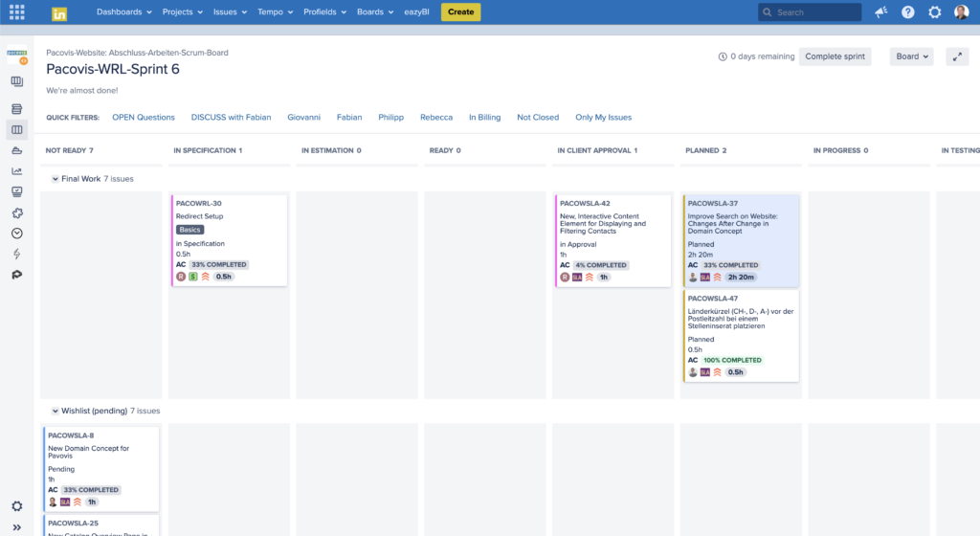The image size is (980, 536).
Task: Open the user profile avatar in header
Action: (961, 11)
